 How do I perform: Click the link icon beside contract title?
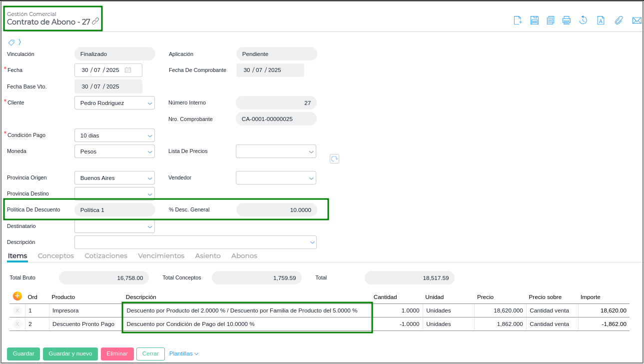95,21
